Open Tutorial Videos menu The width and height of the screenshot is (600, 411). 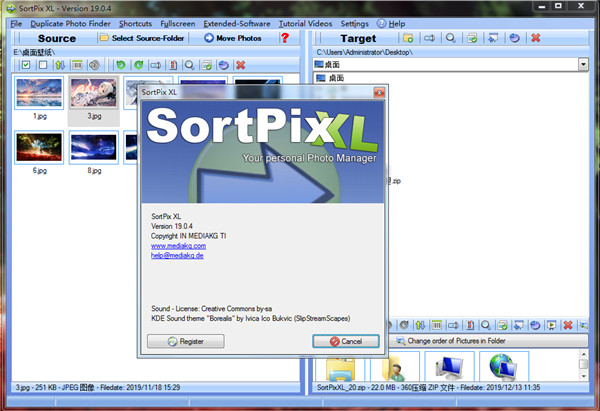pyautogui.click(x=305, y=24)
